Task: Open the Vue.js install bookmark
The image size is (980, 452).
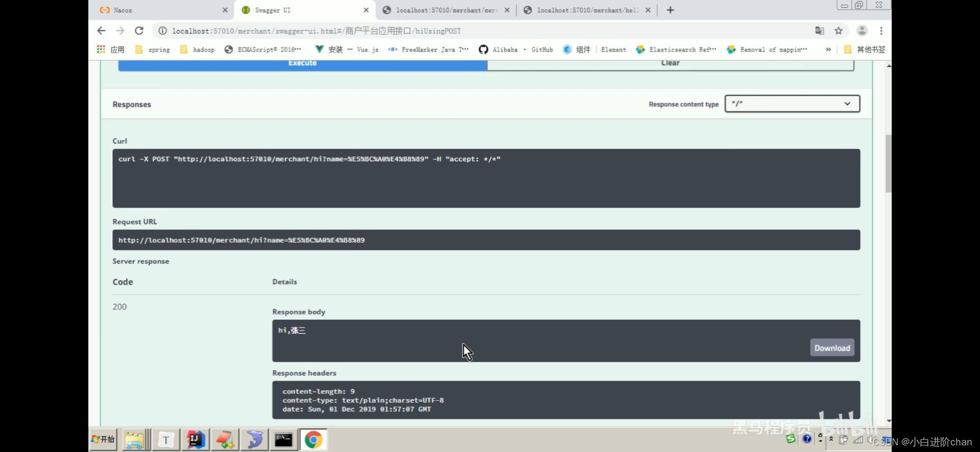Action: 347,49
